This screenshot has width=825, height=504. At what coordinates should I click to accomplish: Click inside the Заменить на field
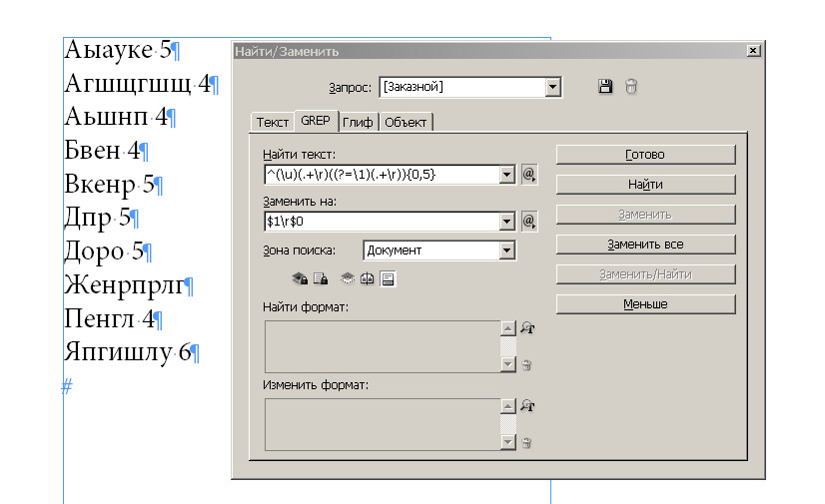pos(382,222)
